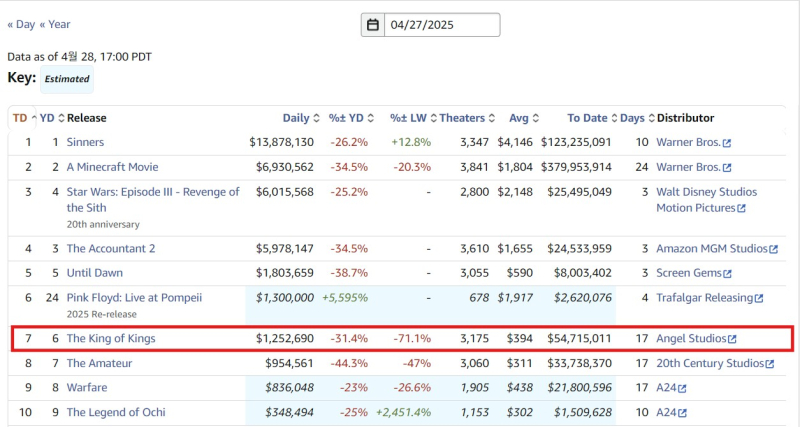
Task: Sort by the Avg column header
Action: [x=522, y=118]
